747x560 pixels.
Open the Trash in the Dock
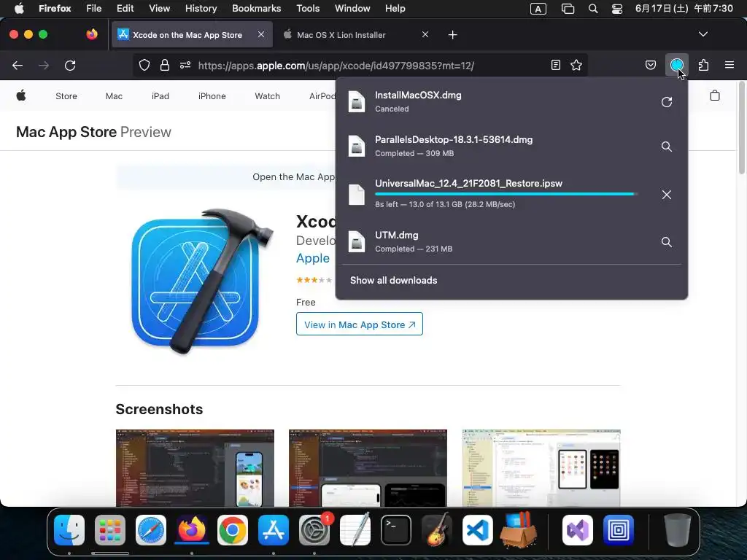[x=677, y=530]
